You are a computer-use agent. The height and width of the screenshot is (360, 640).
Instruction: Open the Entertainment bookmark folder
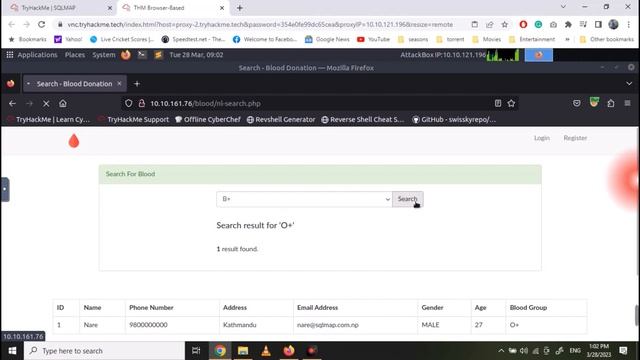pos(532,39)
